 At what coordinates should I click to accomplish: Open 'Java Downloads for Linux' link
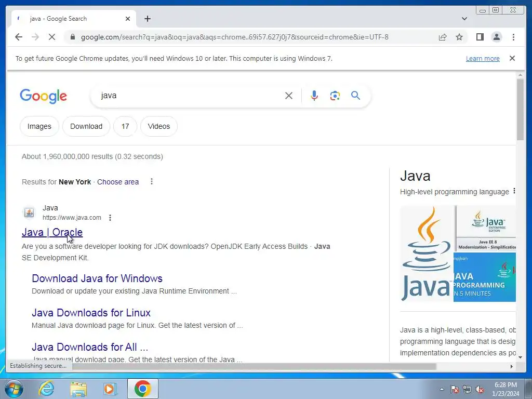click(91, 313)
